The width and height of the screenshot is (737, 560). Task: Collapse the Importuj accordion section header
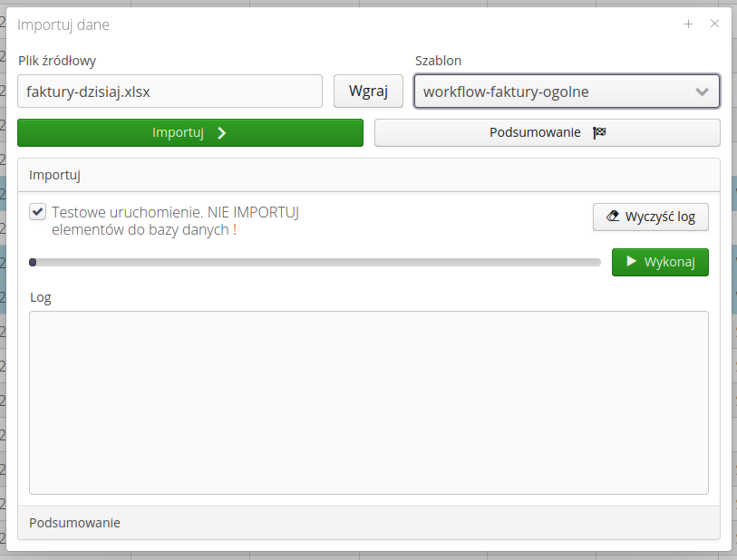368,175
